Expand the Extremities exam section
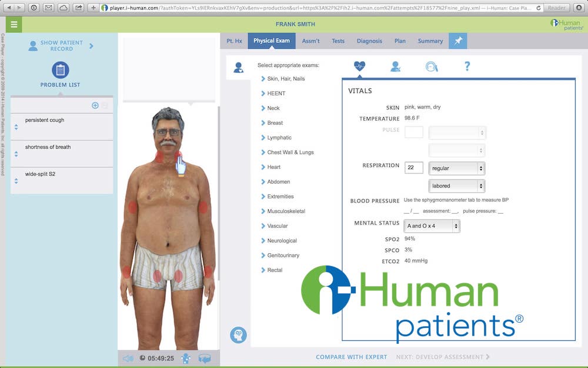588x368 pixels. tap(277, 196)
